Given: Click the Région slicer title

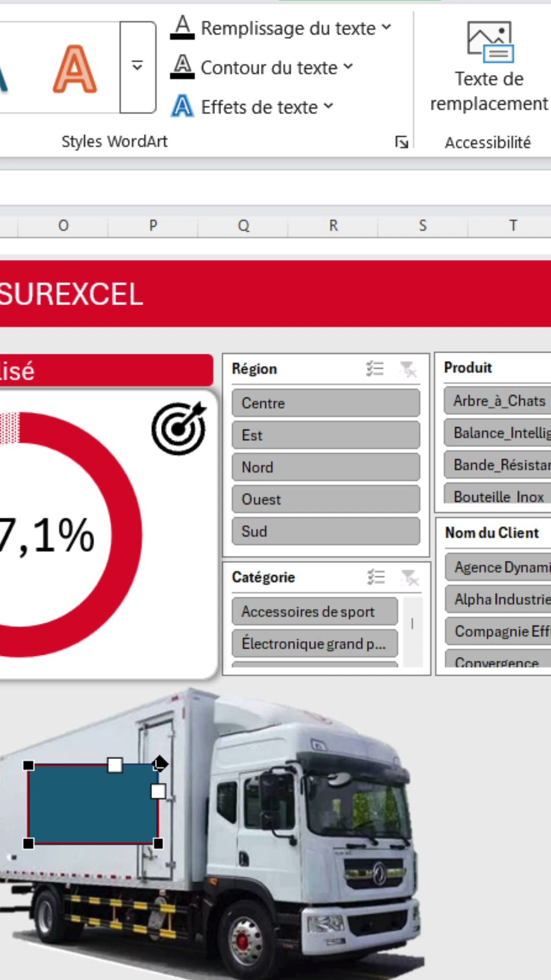Looking at the screenshot, I should [x=255, y=369].
